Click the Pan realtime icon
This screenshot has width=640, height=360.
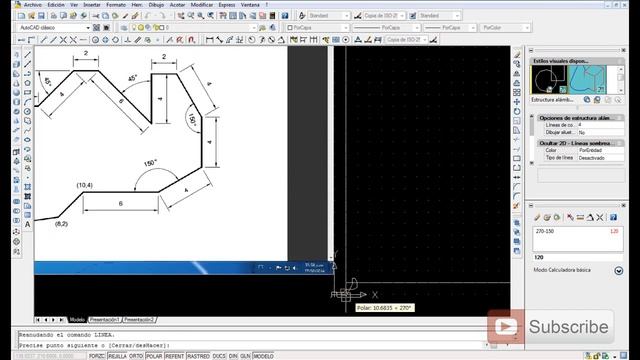pyautogui.click(x=181, y=16)
